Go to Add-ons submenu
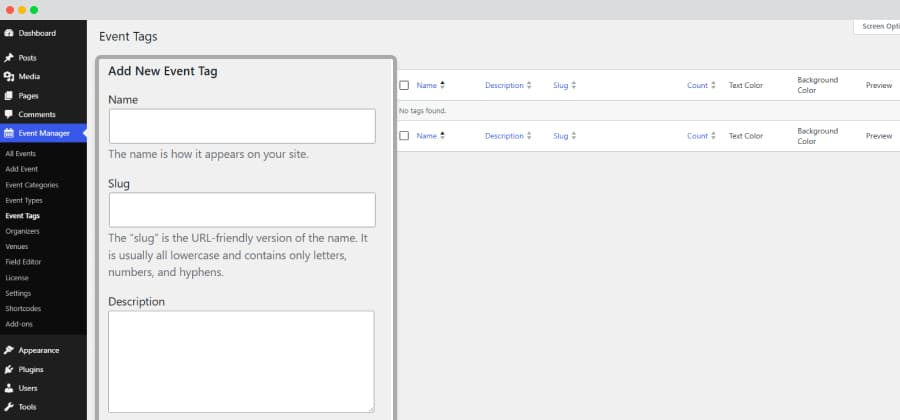This screenshot has width=900, height=420. pyautogui.click(x=19, y=324)
